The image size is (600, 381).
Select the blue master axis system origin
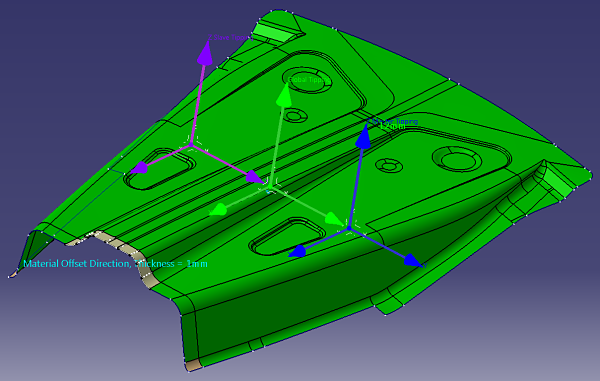point(349,228)
